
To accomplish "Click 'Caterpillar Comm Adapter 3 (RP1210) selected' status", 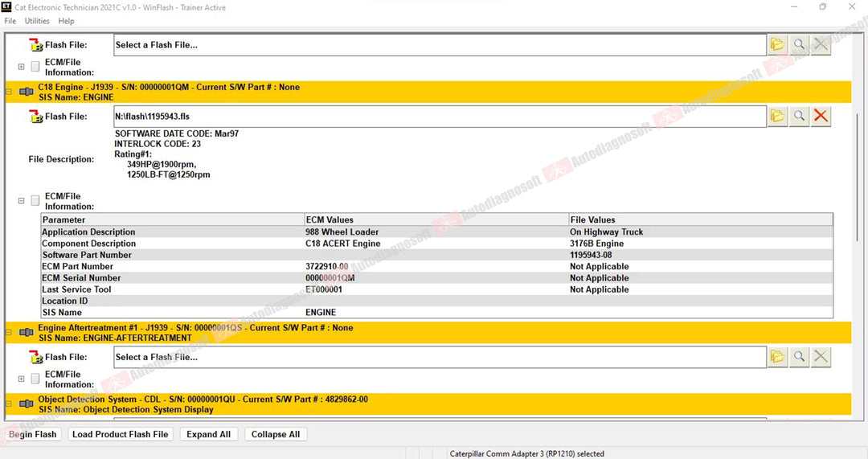I will (x=526, y=453).
